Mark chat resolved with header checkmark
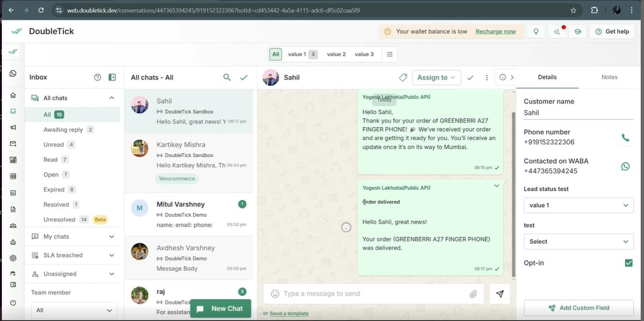This screenshot has height=321, width=644. coord(470,77)
